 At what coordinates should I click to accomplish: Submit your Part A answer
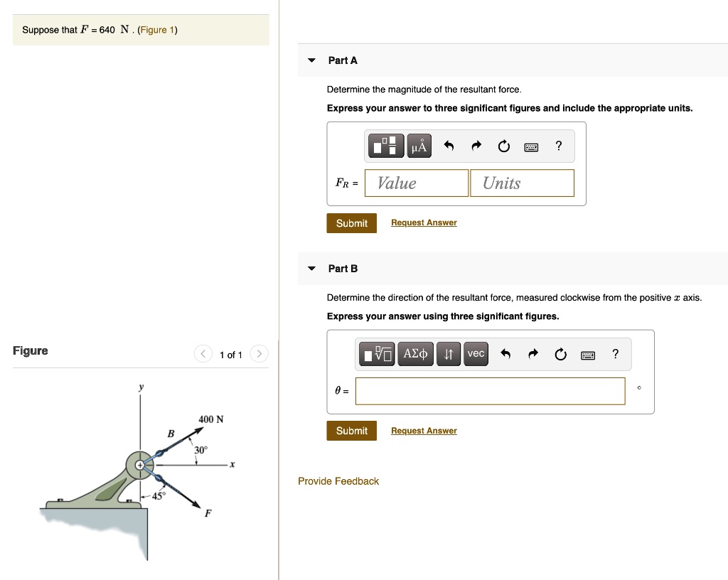coord(351,222)
